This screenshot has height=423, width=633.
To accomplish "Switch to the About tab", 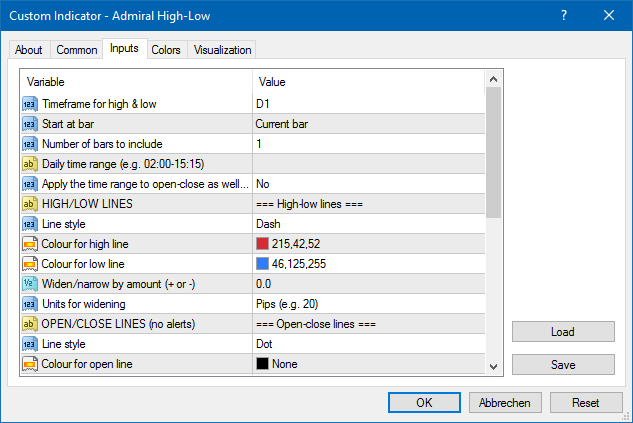I will coord(29,50).
